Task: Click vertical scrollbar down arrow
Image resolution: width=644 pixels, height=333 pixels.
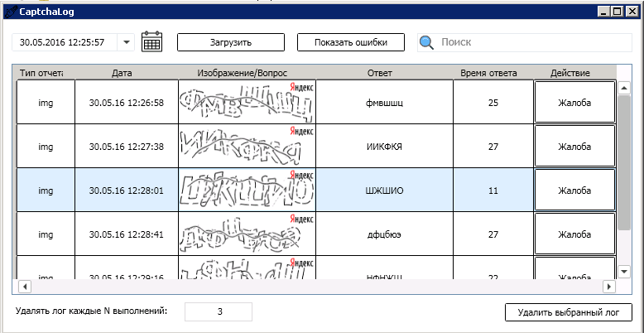Action: click(624, 272)
